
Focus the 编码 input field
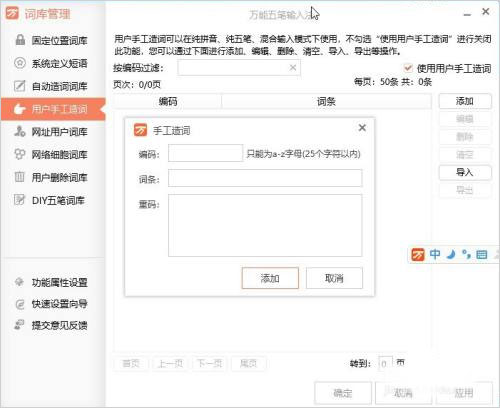coord(205,153)
